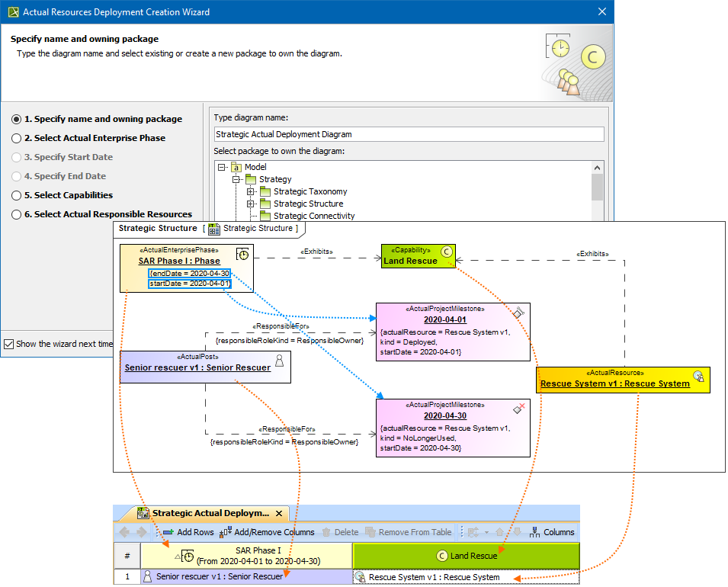The width and height of the screenshot is (728, 587).
Task: Open the Columns layout icon in toolbar
Action: 536,532
